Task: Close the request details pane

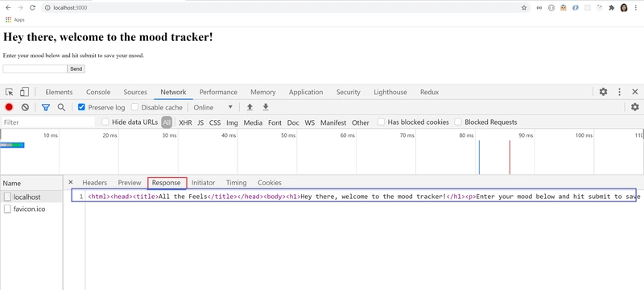Action: tap(71, 182)
